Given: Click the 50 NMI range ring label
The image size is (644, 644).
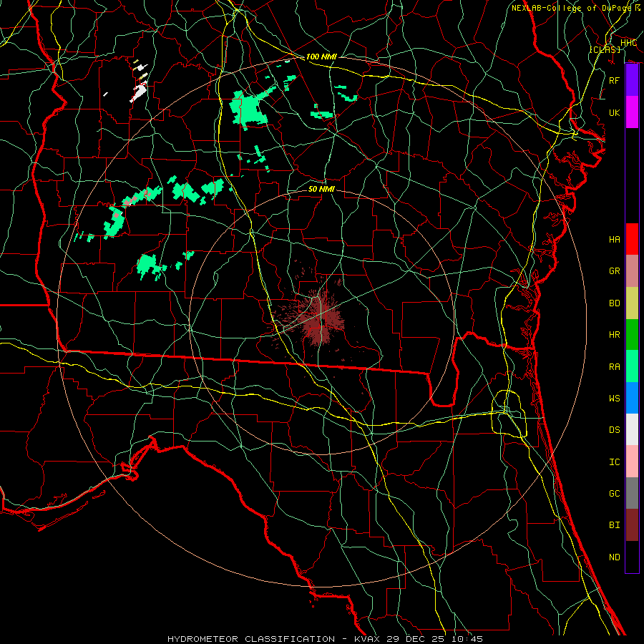Looking at the screenshot, I should point(321,189).
